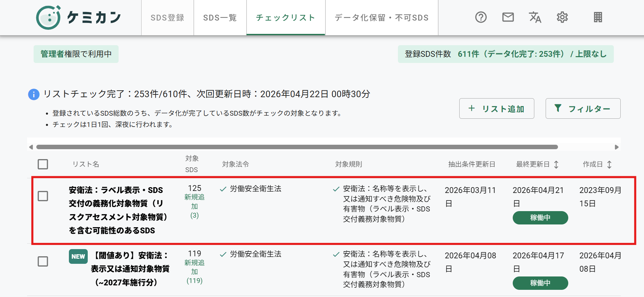Sort by 作成日 column arrows
Viewport: 644px width, 297px height.
click(x=609, y=165)
